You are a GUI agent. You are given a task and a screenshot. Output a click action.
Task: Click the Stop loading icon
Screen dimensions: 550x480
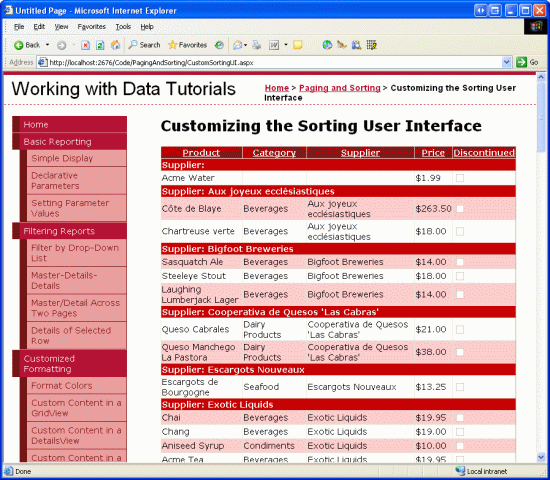pyautogui.click(x=85, y=45)
